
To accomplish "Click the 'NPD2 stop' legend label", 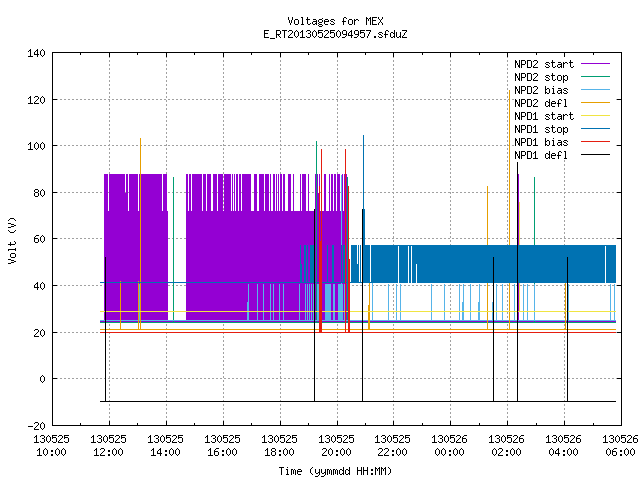I will pos(541,77).
